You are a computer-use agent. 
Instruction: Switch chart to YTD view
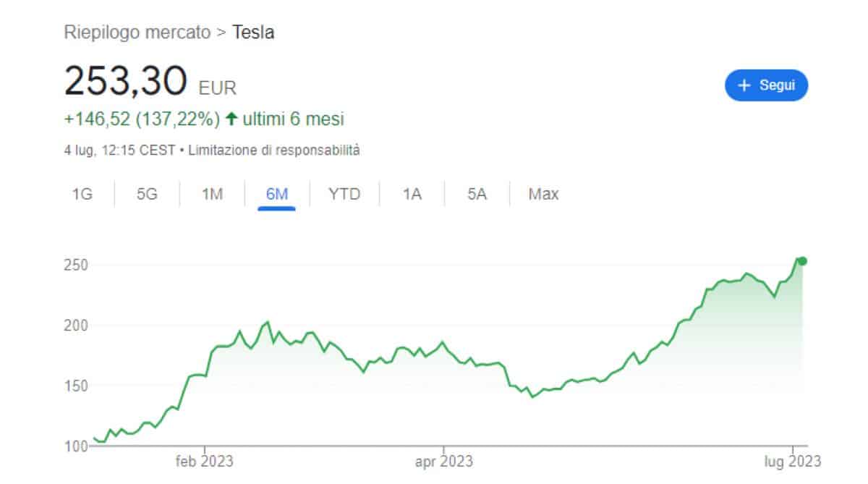click(344, 194)
